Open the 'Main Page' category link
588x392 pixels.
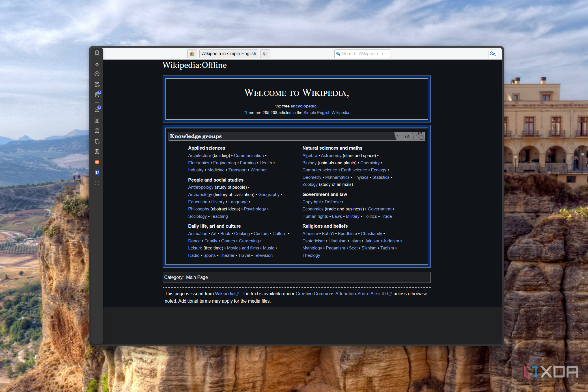(x=197, y=277)
